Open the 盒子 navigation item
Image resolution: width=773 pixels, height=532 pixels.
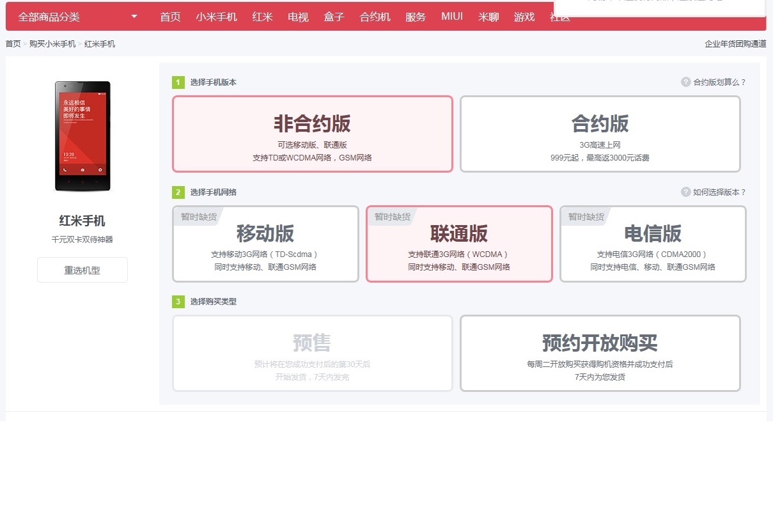point(334,17)
